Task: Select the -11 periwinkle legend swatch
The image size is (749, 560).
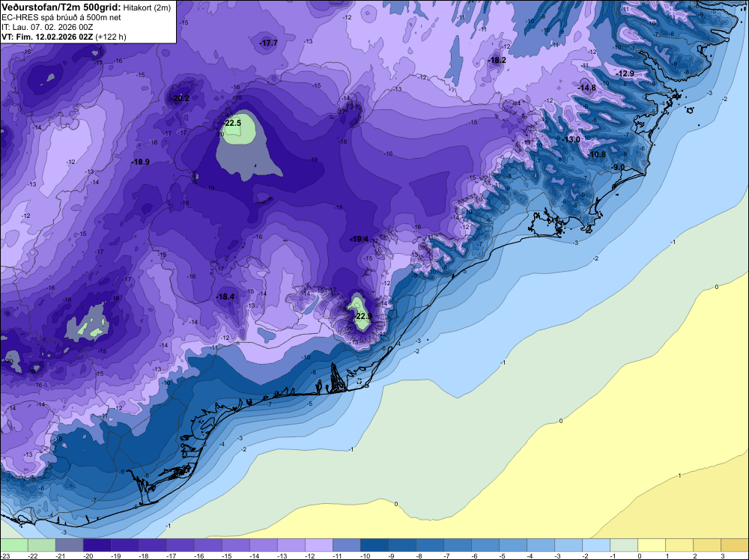Action: [x=346, y=545]
